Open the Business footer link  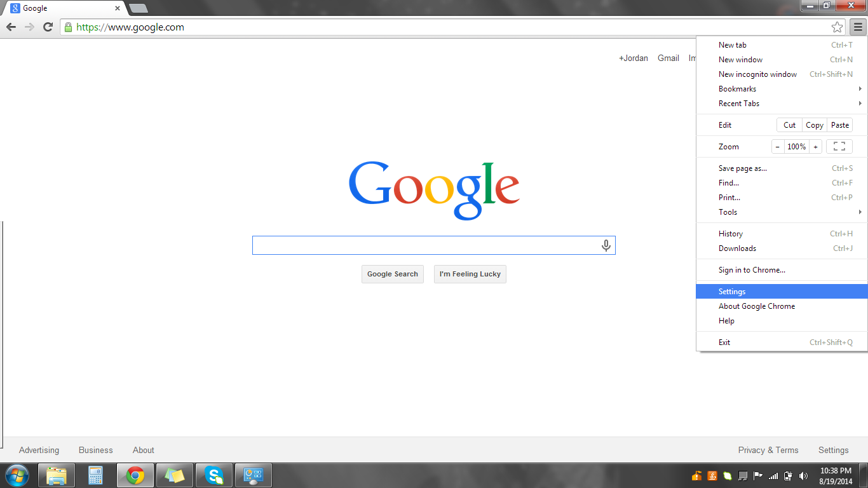[96, 450]
